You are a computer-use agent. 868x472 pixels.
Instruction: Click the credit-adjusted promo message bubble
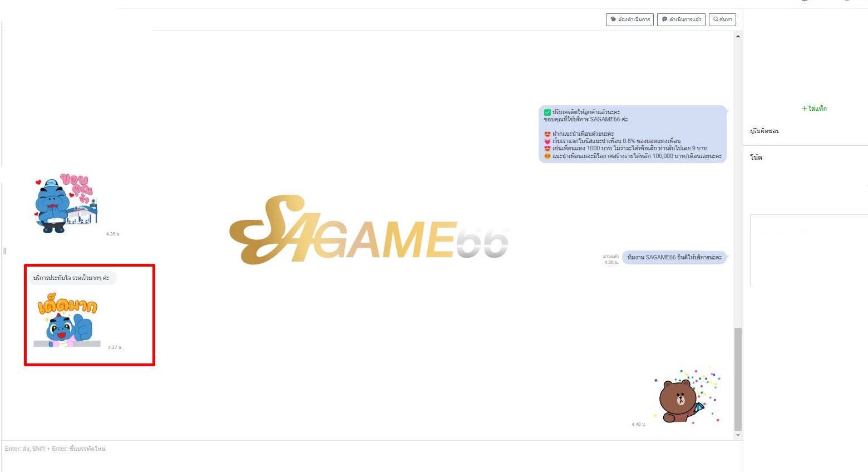(632, 134)
